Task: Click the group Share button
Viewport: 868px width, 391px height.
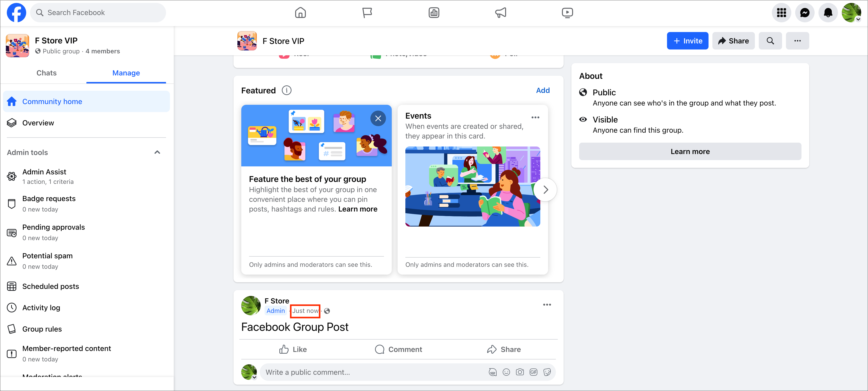Action: click(x=733, y=41)
